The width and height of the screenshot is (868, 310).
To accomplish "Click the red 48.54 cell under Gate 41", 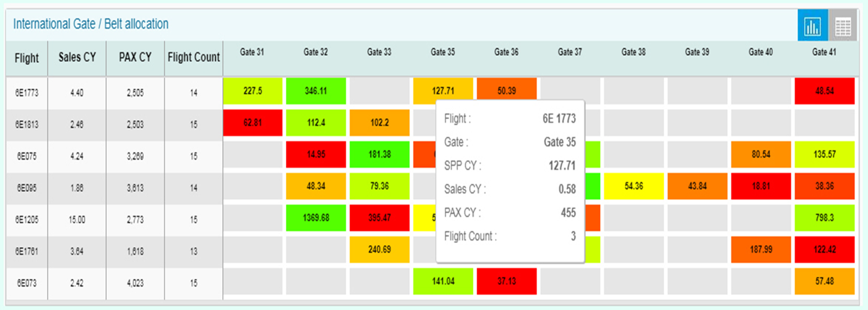I will pyautogui.click(x=824, y=91).
